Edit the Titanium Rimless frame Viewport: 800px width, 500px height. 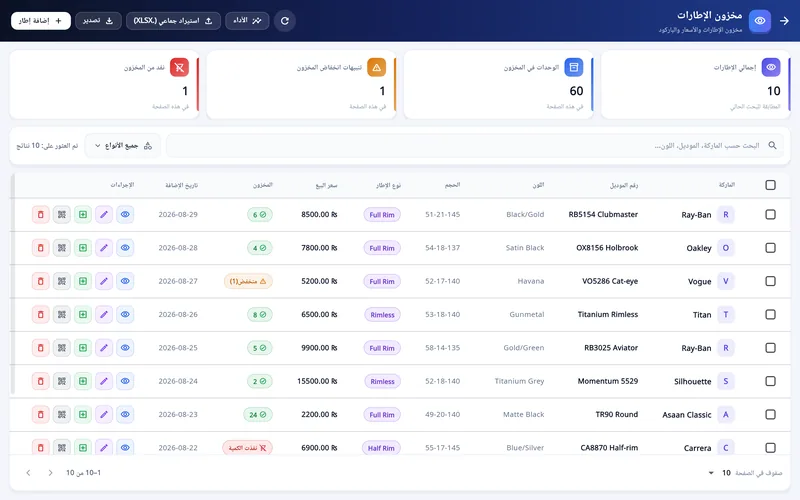(104, 315)
